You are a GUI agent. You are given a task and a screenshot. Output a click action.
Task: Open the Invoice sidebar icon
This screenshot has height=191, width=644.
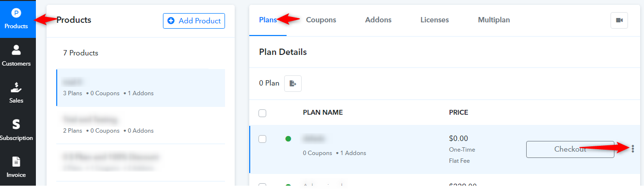pyautogui.click(x=16, y=167)
